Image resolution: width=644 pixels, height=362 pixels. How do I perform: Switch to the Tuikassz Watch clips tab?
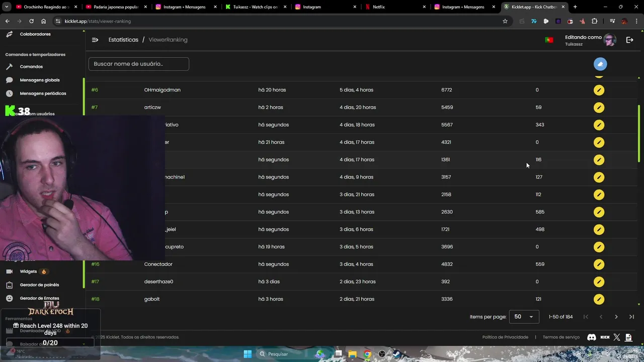click(255, 7)
